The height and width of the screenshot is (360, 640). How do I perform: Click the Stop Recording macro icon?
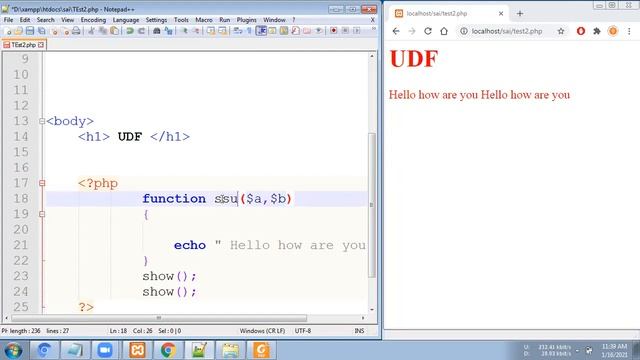tap(345, 31)
